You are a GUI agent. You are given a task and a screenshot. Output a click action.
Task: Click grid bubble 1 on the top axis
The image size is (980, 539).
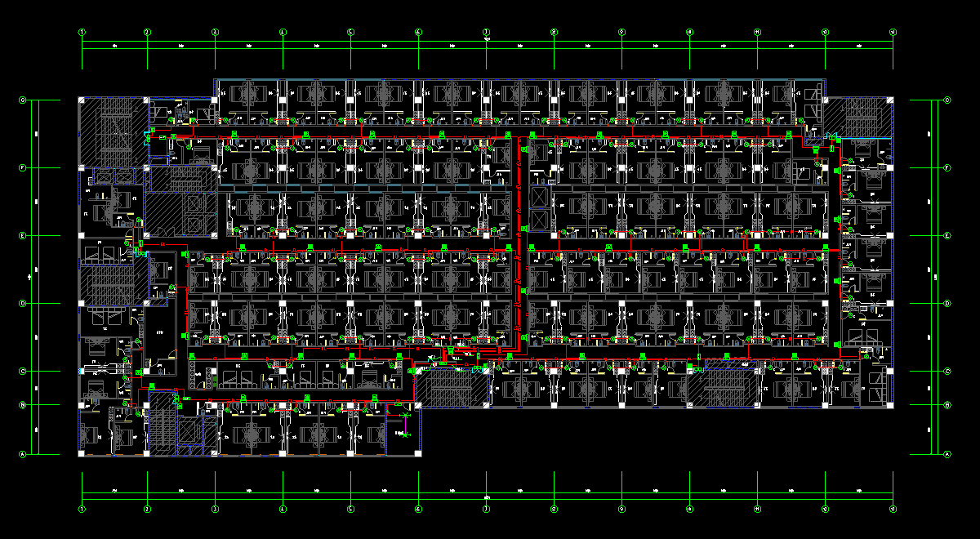[x=82, y=32]
